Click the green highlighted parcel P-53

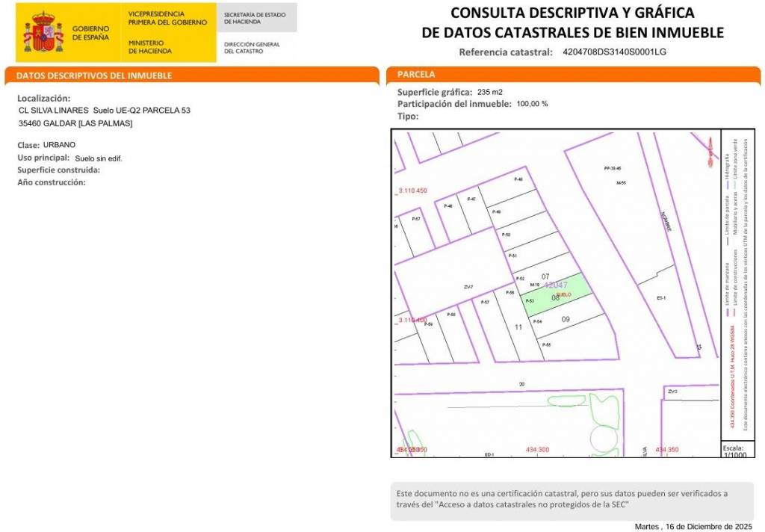[556, 298]
